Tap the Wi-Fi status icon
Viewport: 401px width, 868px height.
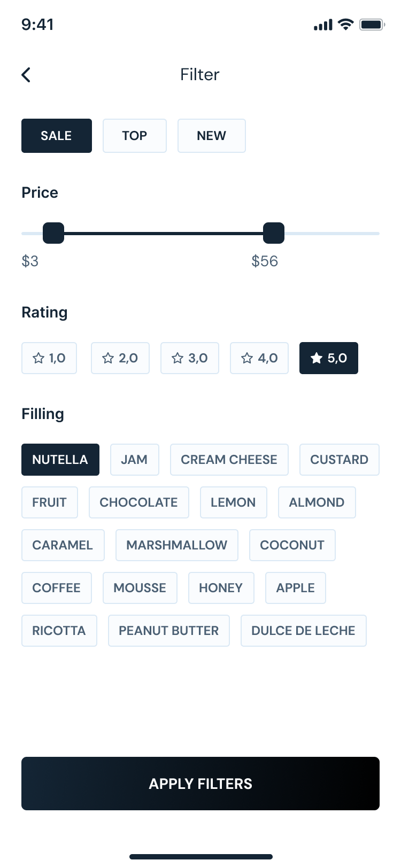(x=346, y=25)
